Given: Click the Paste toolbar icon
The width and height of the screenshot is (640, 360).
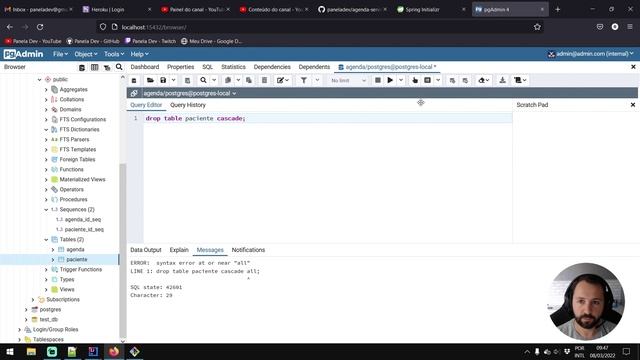Looking at the screenshot, I should [x=249, y=80].
